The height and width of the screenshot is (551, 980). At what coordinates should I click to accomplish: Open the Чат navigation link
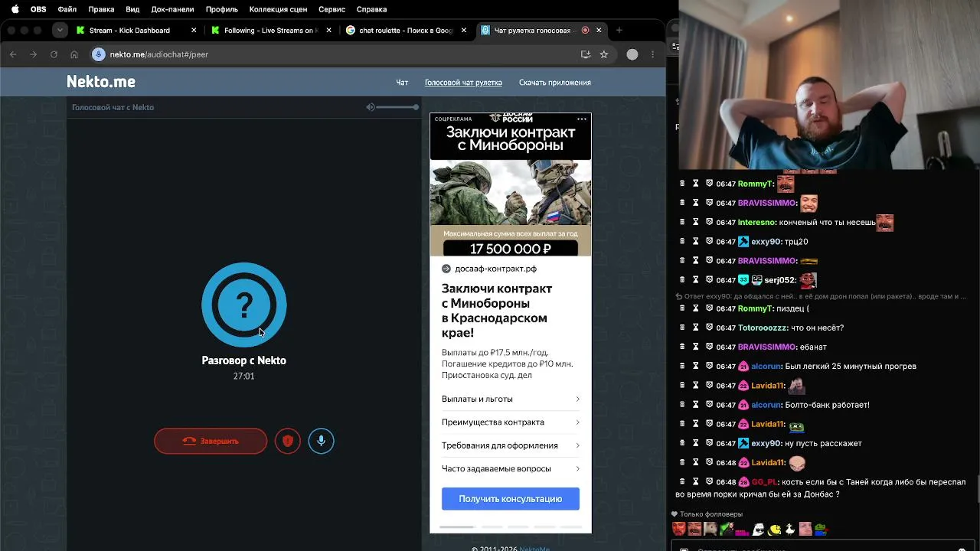coord(402,83)
